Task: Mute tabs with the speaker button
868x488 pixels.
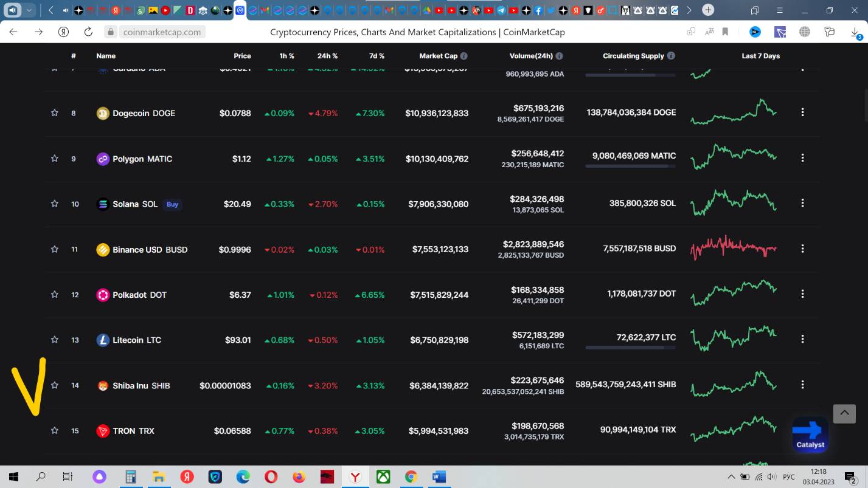Action: point(13,10)
